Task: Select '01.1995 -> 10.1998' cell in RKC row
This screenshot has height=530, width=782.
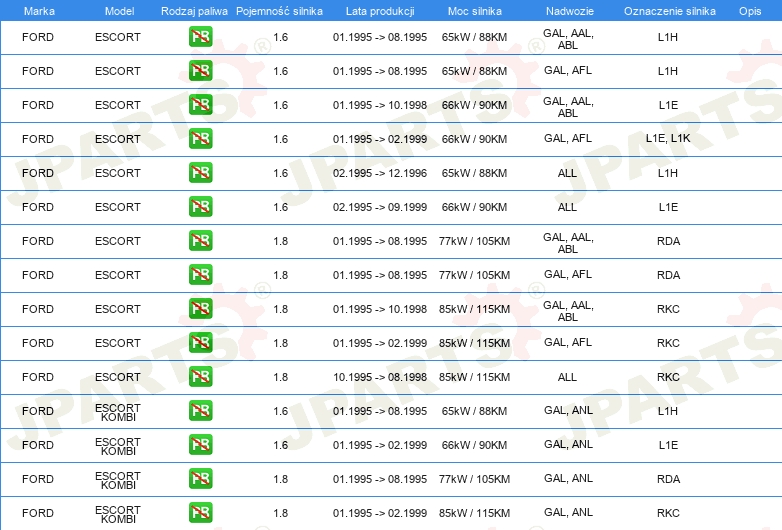Action: (x=380, y=309)
